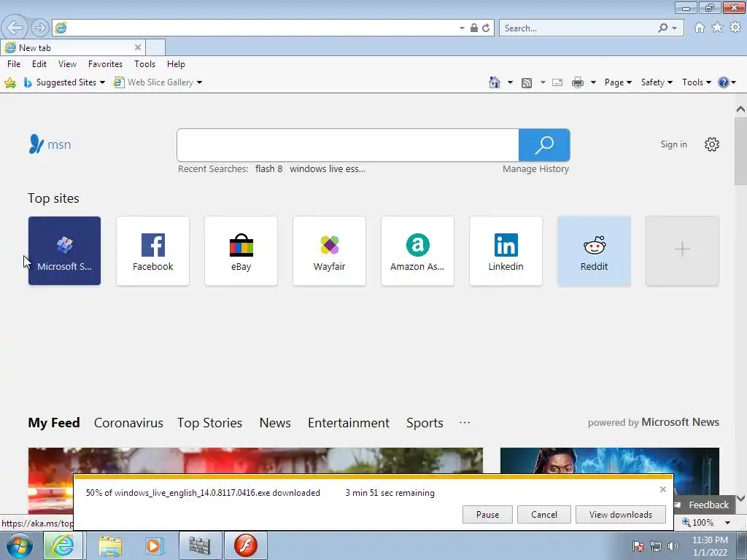Click the browser Forward arrow button
The image size is (747, 560).
pos(40,28)
